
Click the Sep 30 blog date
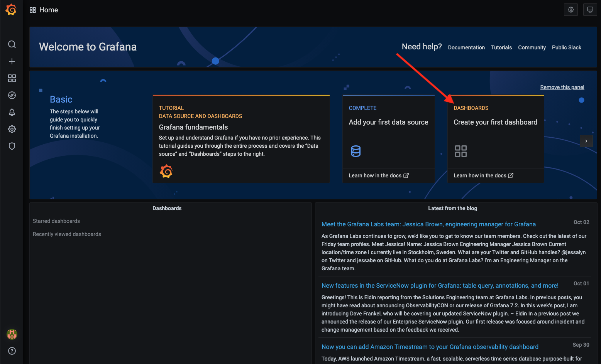click(581, 345)
